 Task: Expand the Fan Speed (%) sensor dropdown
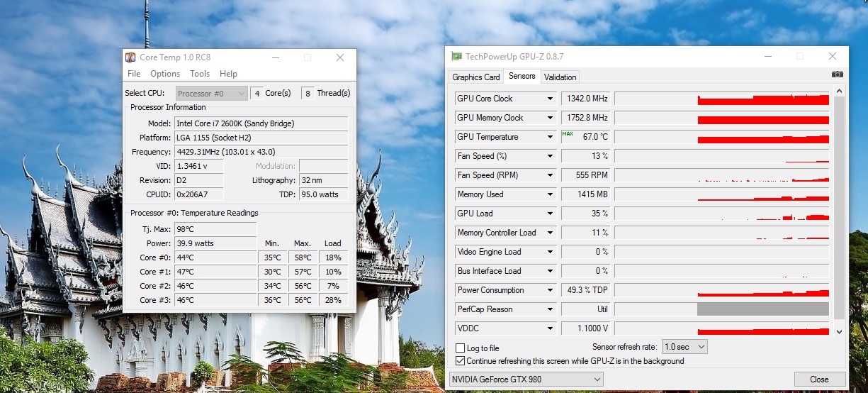tap(550, 156)
